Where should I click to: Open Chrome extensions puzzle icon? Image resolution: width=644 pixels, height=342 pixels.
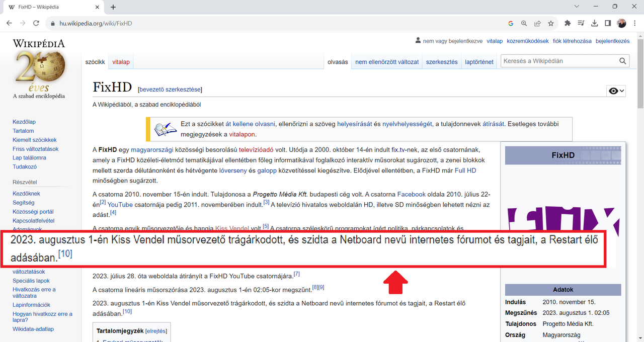pos(568,23)
